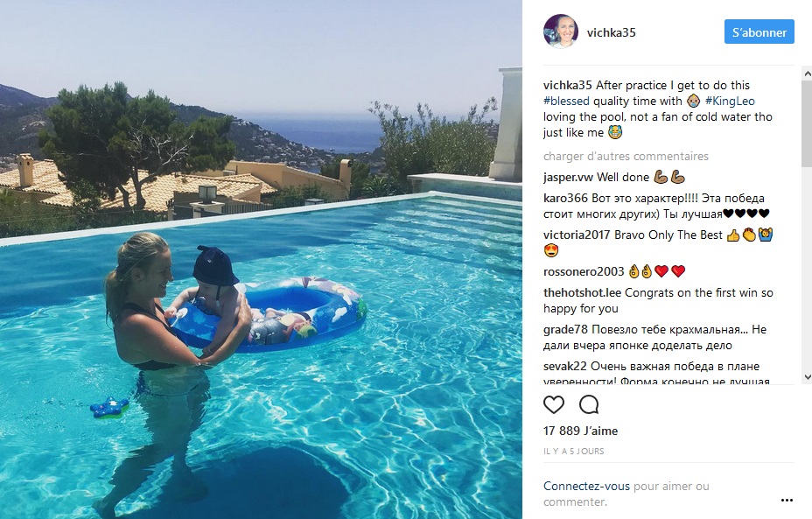Open the #blessed hashtag
812x519 pixels.
pos(566,101)
